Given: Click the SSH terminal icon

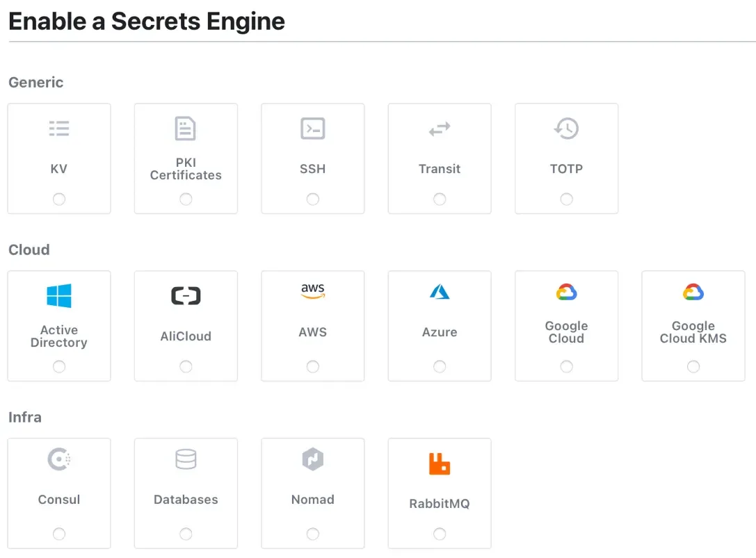Looking at the screenshot, I should pyautogui.click(x=312, y=128).
